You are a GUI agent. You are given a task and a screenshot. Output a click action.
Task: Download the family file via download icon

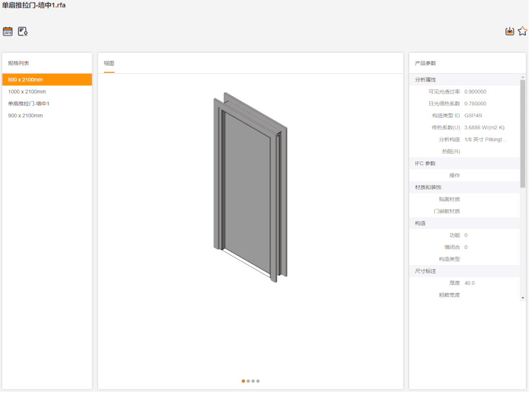coord(510,32)
